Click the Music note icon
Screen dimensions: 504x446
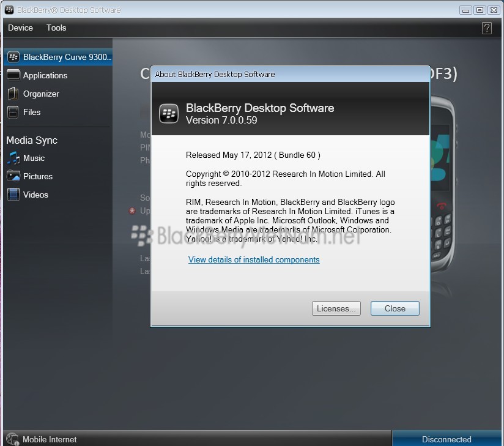tap(13, 158)
